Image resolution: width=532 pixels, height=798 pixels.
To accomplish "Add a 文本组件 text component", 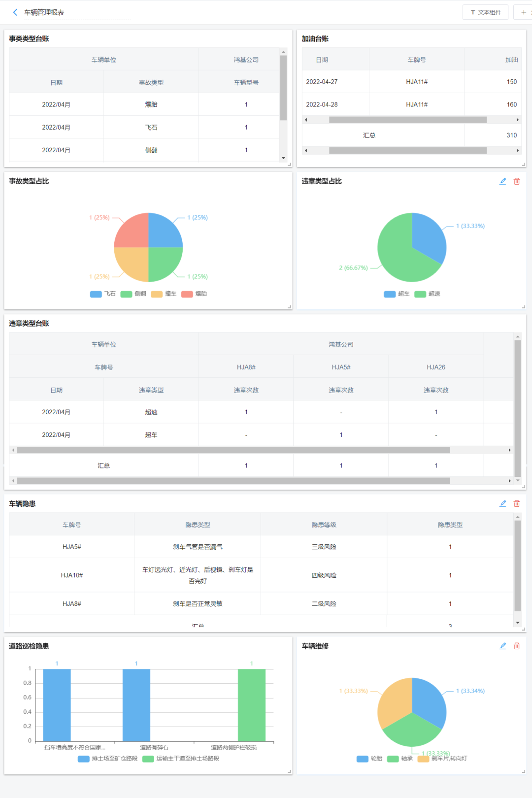I will [x=485, y=12].
